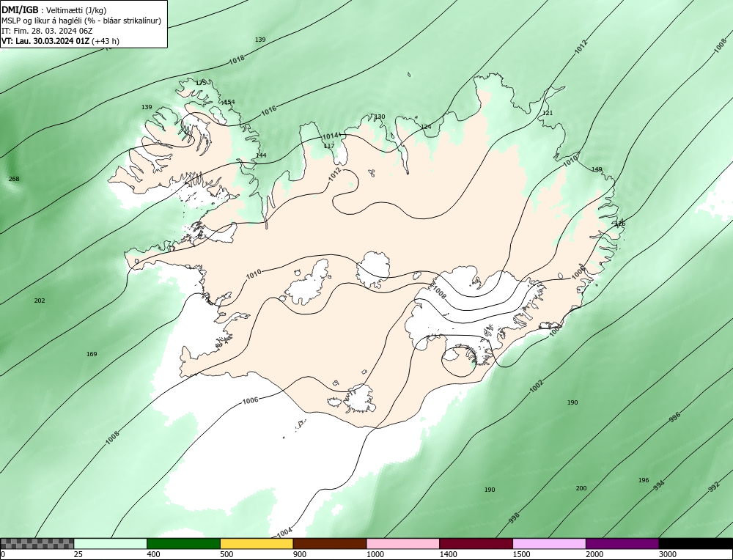Click the brown 900–1000 legend swatch
This screenshot has width=733, height=560.
pyautogui.click(x=330, y=543)
